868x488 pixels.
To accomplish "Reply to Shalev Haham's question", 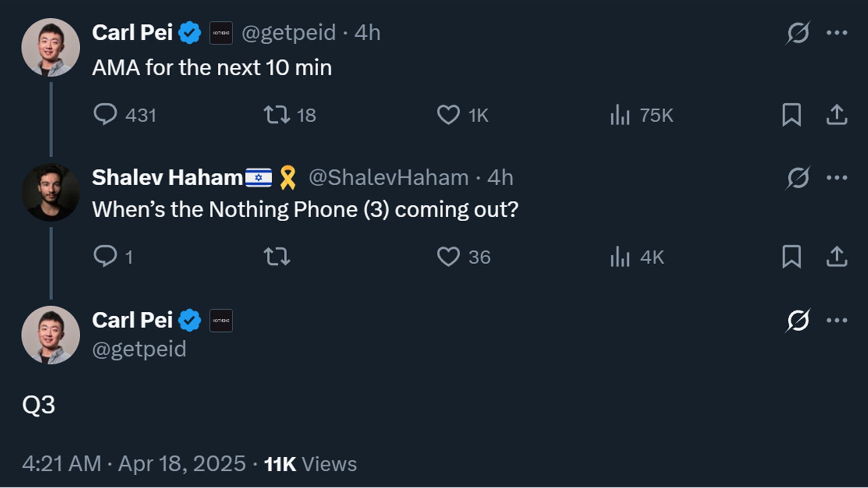I will pos(105,256).
